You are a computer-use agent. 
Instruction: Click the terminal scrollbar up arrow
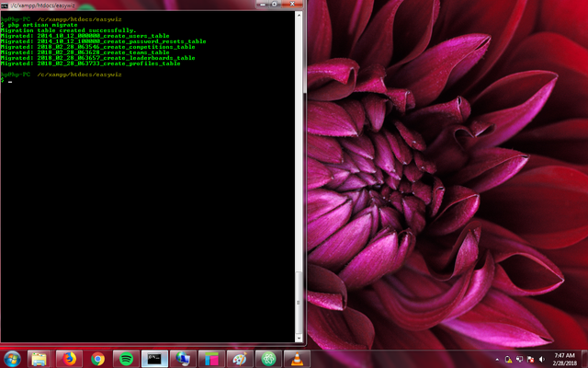pyautogui.click(x=299, y=15)
